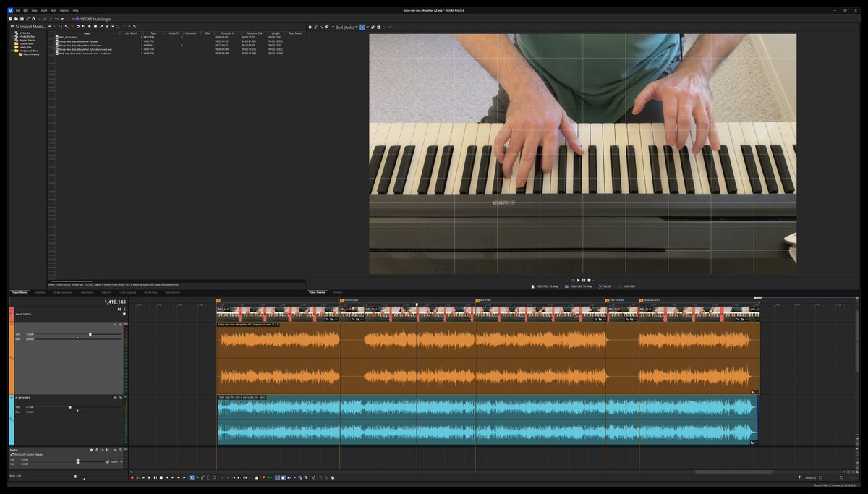This screenshot has height=494, width=868.
Task: Collapse the Storyboard Bins tree node
Action: click(12, 51)
